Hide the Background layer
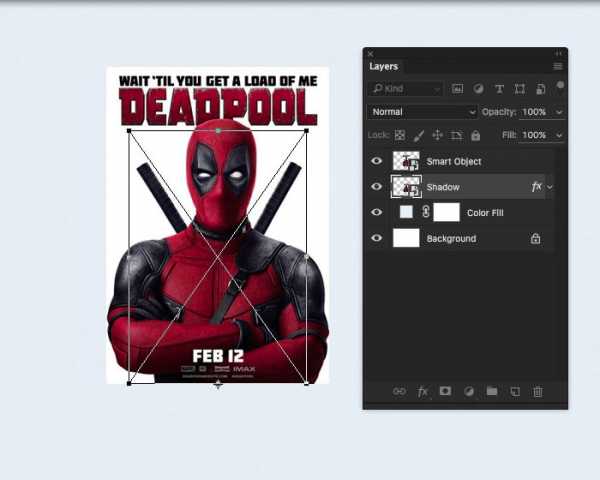Viewport: 600px width, 480px height. pos(377,239)
